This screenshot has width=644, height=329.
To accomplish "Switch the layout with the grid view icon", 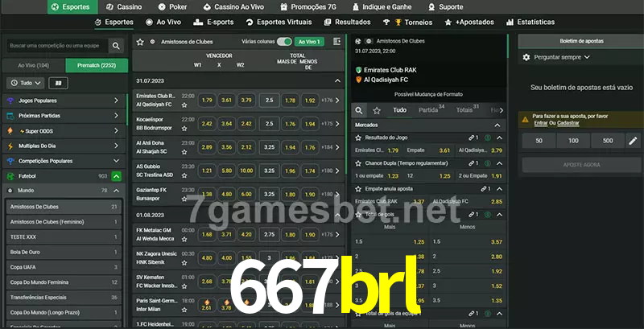I will pos(58,83).
